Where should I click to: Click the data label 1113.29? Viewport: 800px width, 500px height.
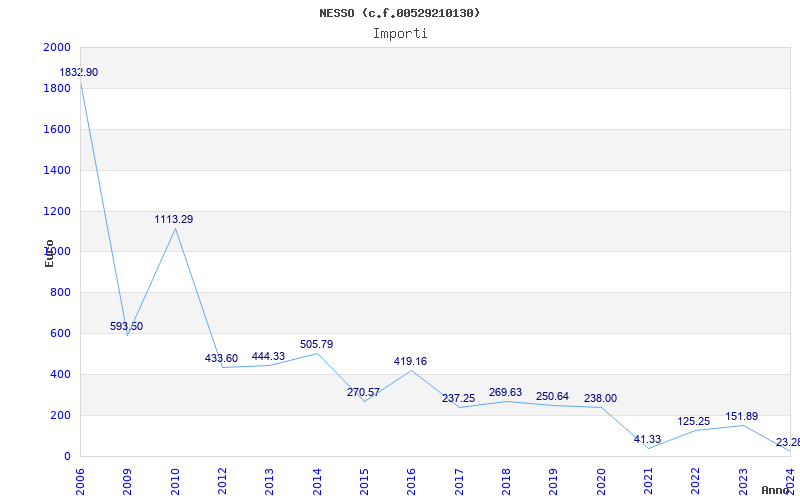coord(174,219)
